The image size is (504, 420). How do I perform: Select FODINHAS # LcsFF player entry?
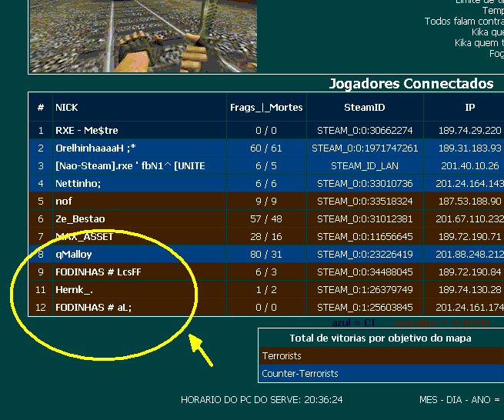(x=98, y=272)
